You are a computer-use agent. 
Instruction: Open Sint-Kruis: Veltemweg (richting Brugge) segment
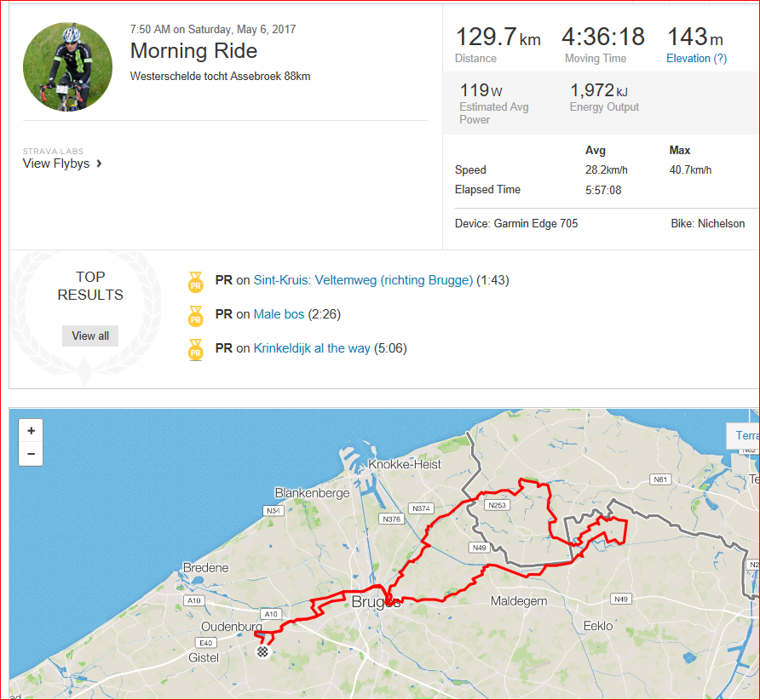tap(363, 280)
